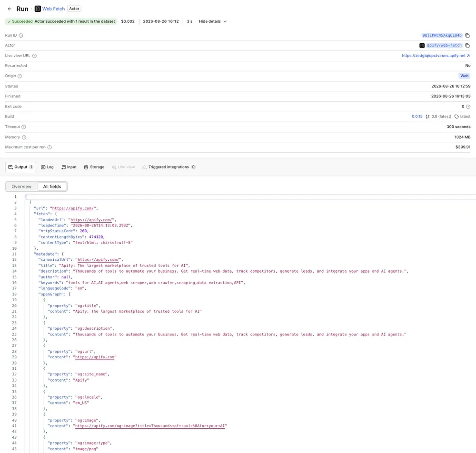Click the 3 s run duration
Image resolution: width=476 pixels, height=453 pixels.
click(189, 21)
